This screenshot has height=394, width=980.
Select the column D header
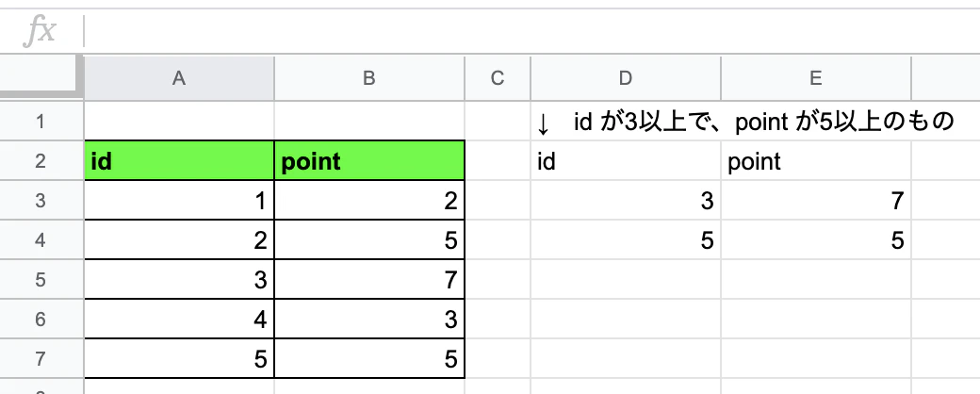click(x=626, y=78)
